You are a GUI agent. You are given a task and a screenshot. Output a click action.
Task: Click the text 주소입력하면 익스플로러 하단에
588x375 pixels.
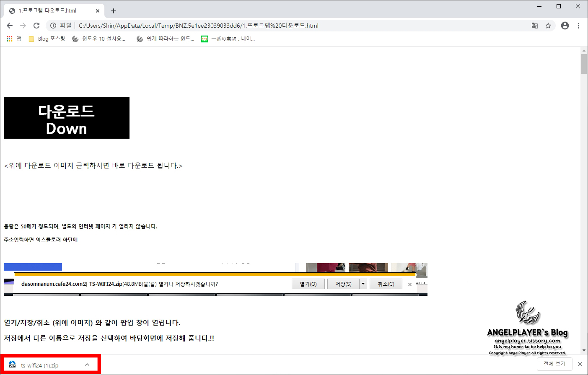[x=41, y=240]
